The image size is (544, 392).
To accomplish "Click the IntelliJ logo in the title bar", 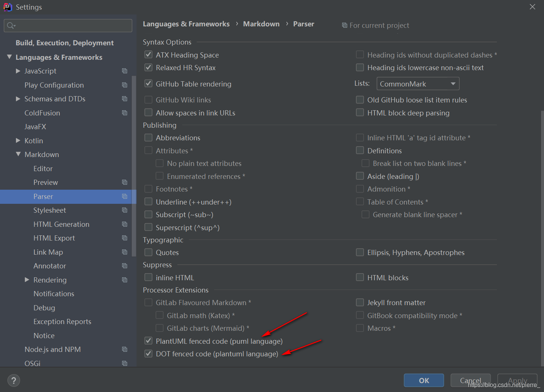I will coord(8,7).
